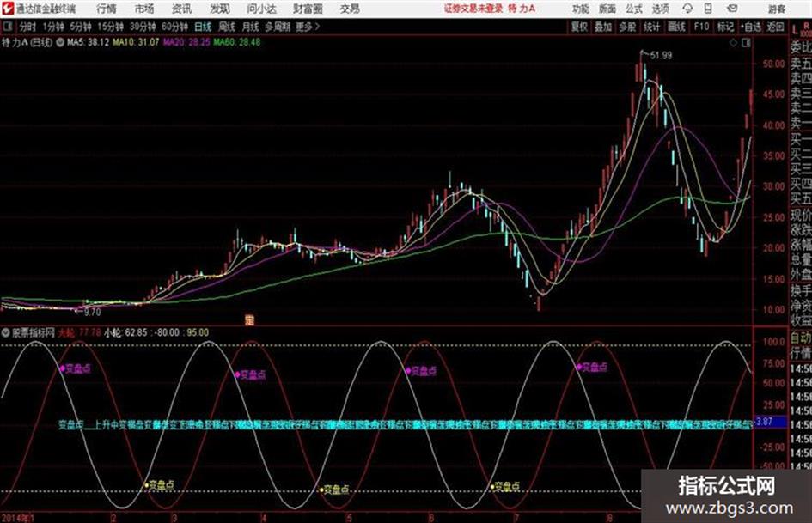Select the 多周期 multi-period tab

point(277,27)
